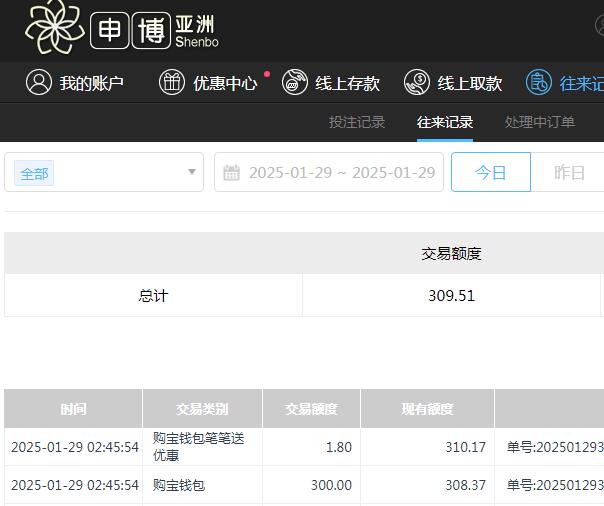Click the 交易额度 column header in records table
This screenshot has width=604, height=506.
(311, 409)
